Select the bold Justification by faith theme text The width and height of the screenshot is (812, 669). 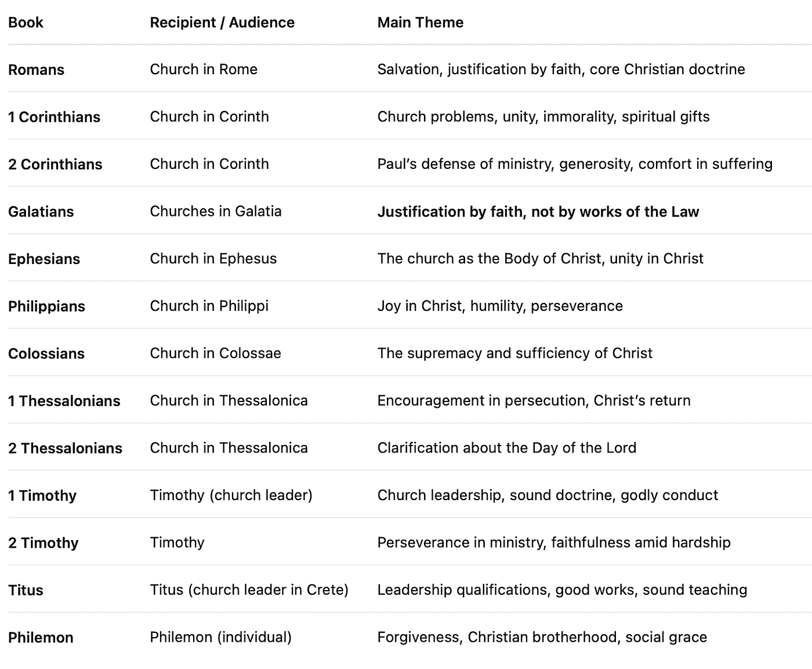click(538, 211)
